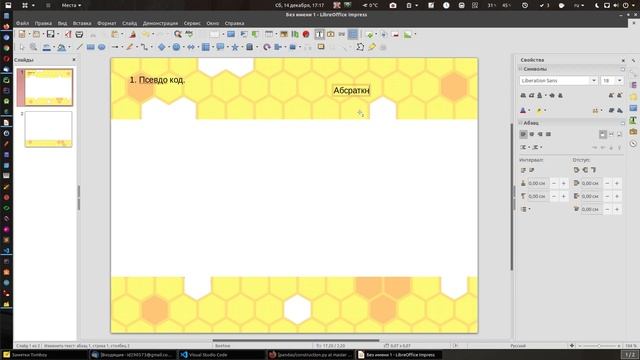Switch to Visual Studio Code in taskbar

pyautogui.click(x=222, y=355)
